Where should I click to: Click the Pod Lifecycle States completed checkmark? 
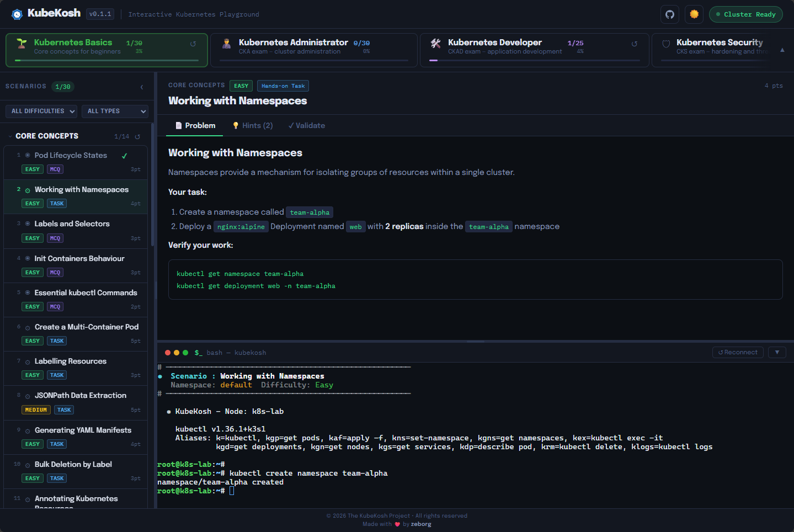click(x=124, y=156)
